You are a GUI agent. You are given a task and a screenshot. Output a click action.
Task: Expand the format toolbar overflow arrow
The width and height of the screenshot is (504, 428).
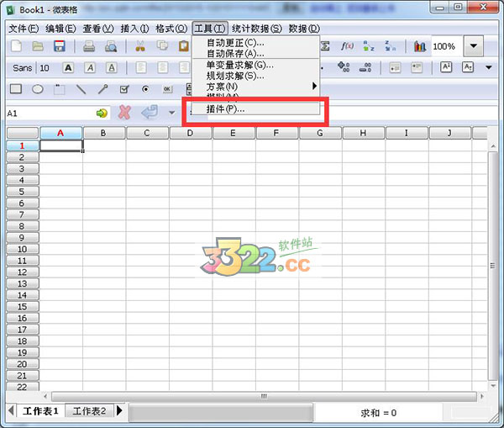[x=489, y=67]
